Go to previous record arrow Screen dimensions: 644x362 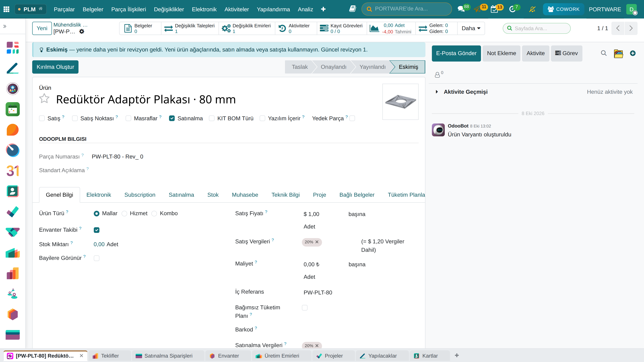(618, 28)
